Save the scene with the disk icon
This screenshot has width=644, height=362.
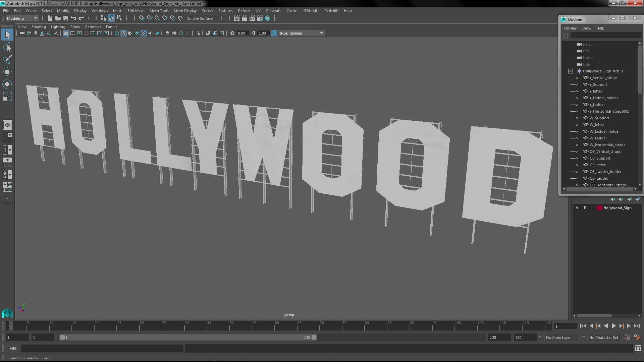click(65, 18)
